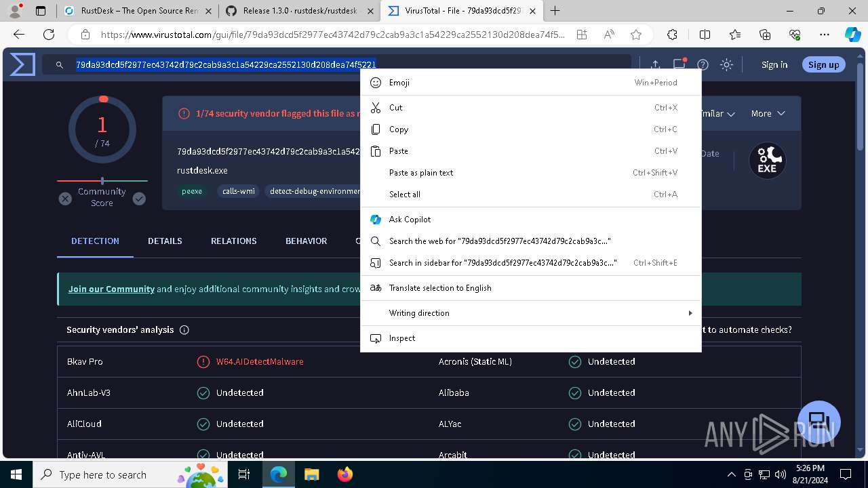This screenshot has height=488, width=868.
Task: Click the search magnifier icon in VirusTotal bar
Action: (60, 64)
